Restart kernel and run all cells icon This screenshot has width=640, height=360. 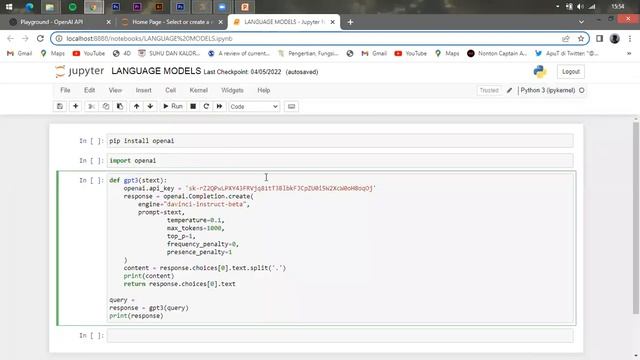click(x=220, y=106)
